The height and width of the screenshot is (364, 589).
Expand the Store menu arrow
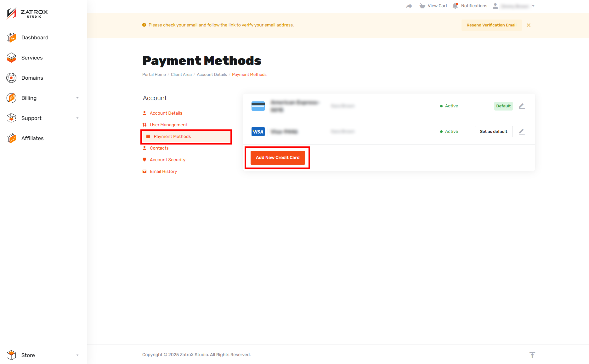(77, 355)
